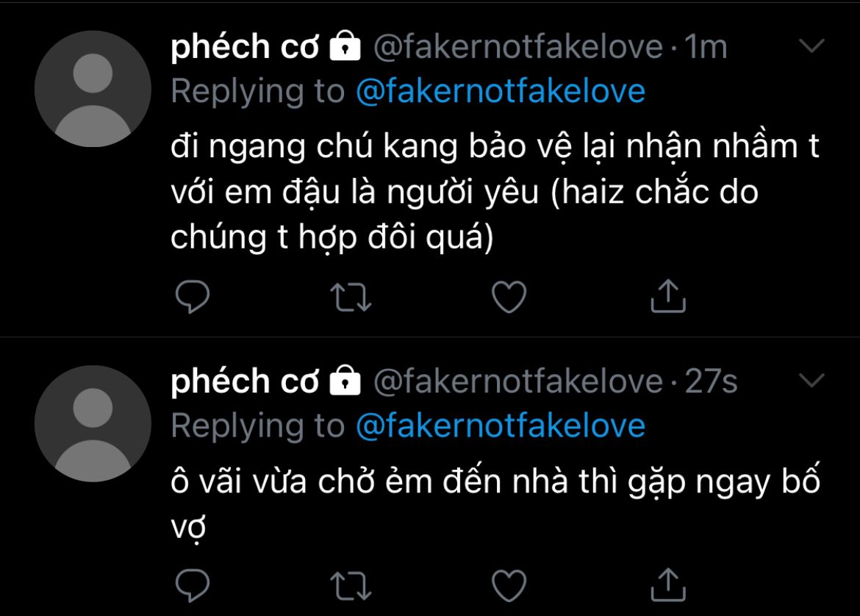Like the first tweet with heart icon
The image size is (860, 616).
(509, 297)
